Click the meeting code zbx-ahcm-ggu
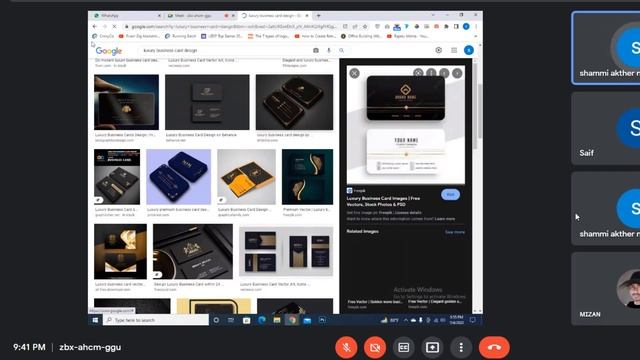 click(x=90, y=347)
